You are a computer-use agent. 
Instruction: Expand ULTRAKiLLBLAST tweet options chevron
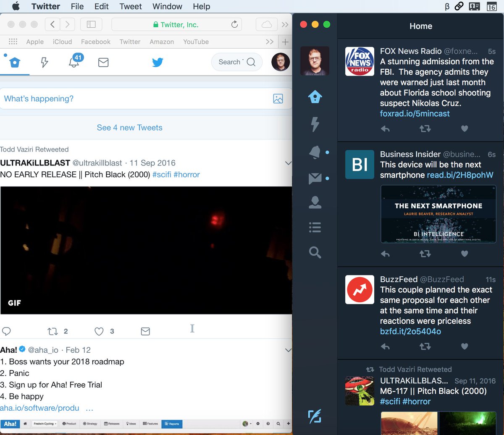pos(288,163)
